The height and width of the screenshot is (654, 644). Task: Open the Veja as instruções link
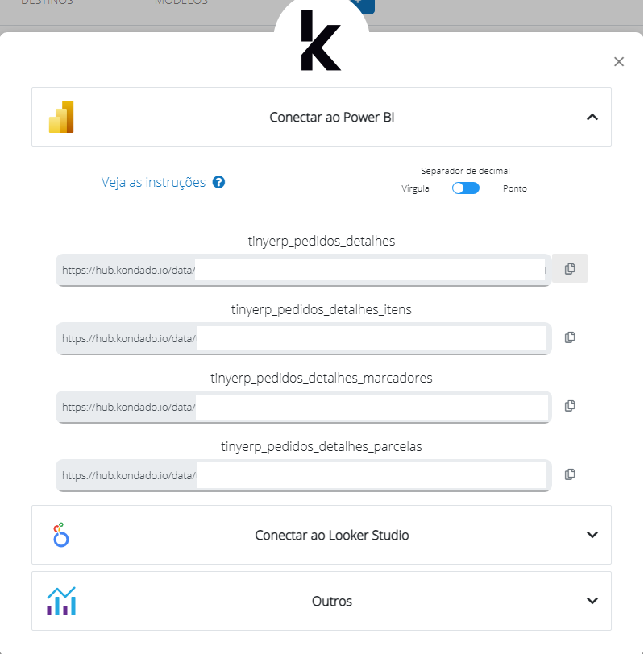[153, 182]
